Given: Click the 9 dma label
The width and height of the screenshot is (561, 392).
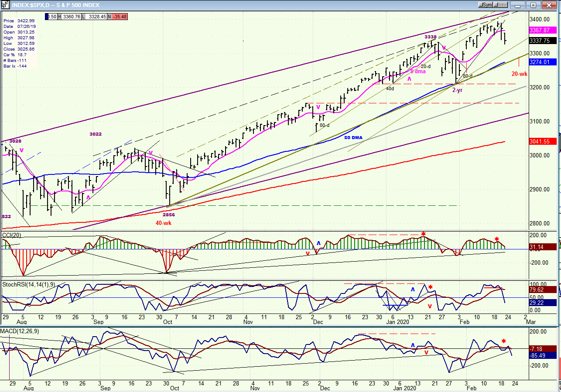Looking at the screenshot, I should click(418, 71).
